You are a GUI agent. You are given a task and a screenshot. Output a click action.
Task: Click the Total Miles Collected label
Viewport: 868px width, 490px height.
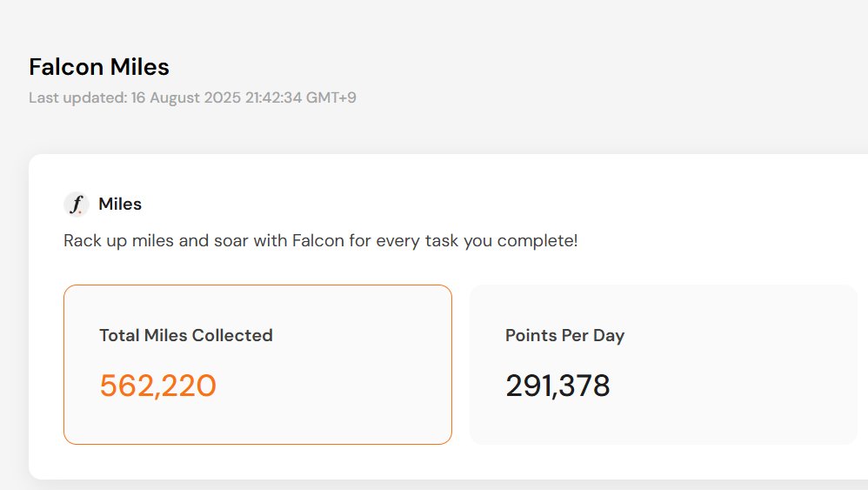[x=186, y=335]
